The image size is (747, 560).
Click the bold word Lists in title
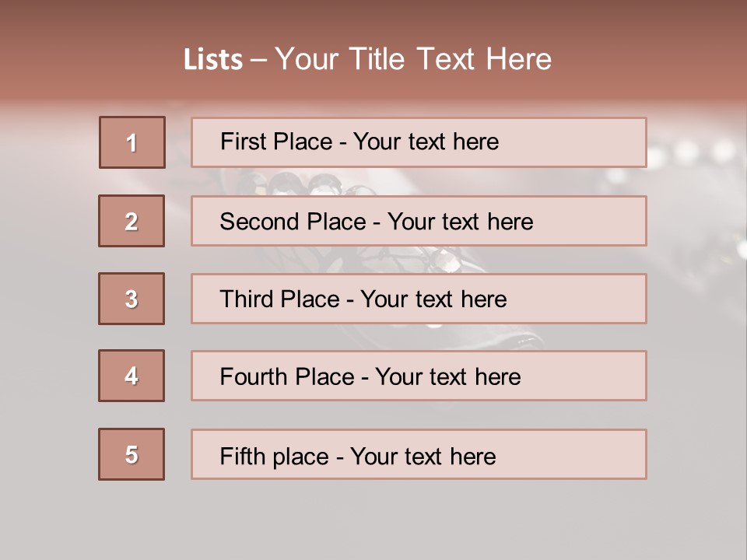coord(213,60)
